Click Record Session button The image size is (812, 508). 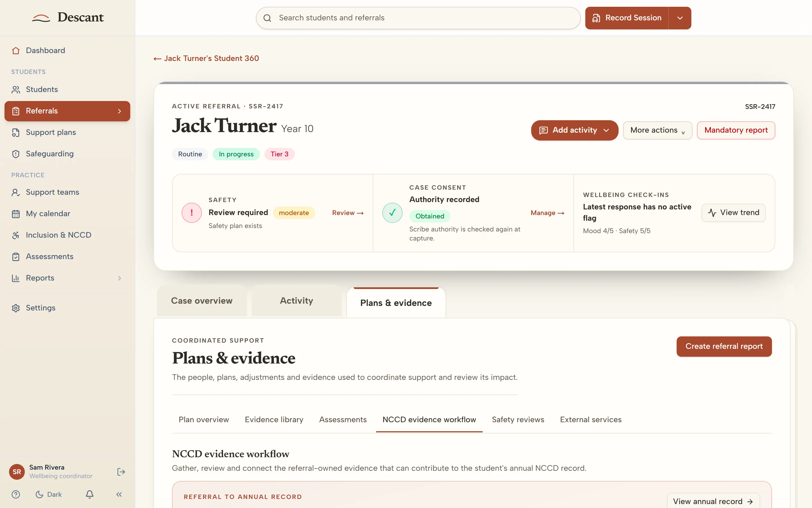coord(627,18)
